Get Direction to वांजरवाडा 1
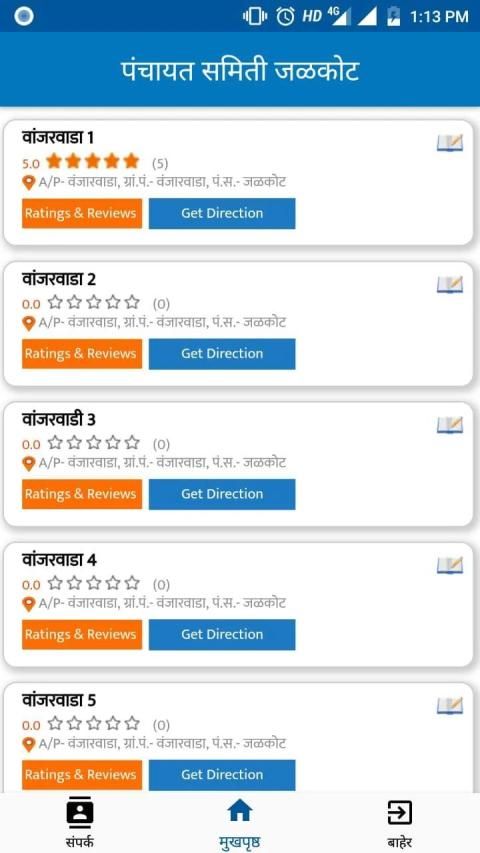This screenshot has height=853, width=480. click(x=222, y=213)
